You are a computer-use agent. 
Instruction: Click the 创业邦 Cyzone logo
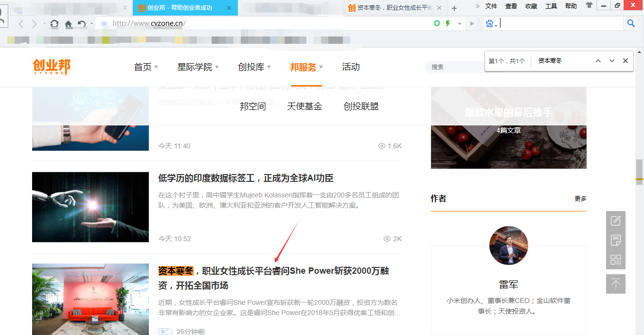(x=52, y=67)
